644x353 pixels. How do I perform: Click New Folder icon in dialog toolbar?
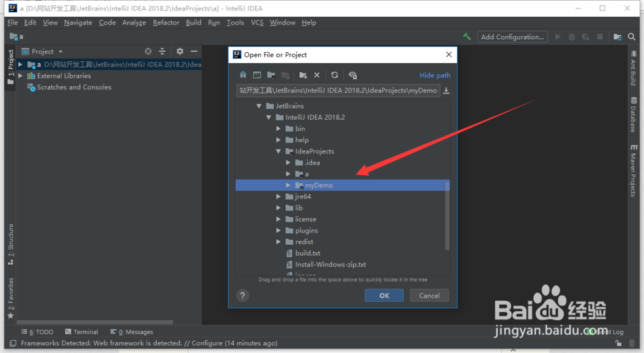[303, 75]
